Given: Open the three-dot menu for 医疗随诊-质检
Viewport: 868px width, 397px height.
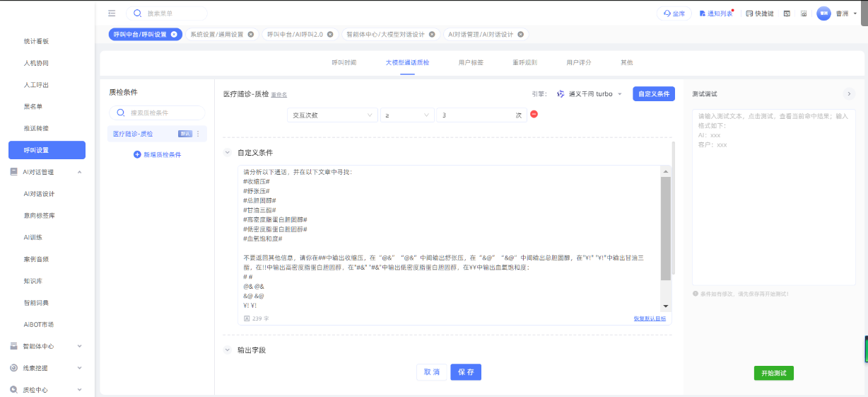Looking at the screenshot, I should 198,134.
